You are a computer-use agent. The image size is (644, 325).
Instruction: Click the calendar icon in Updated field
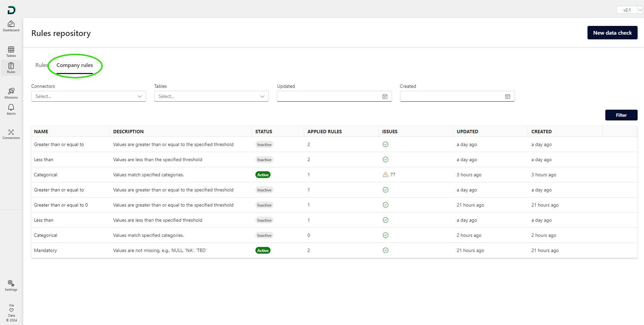point(385,97)
